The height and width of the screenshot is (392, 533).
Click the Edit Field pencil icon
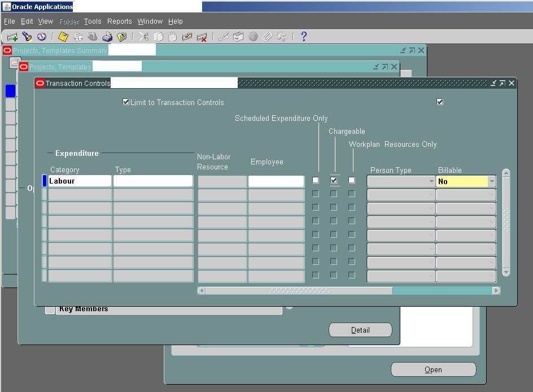(x=224, y=37)
